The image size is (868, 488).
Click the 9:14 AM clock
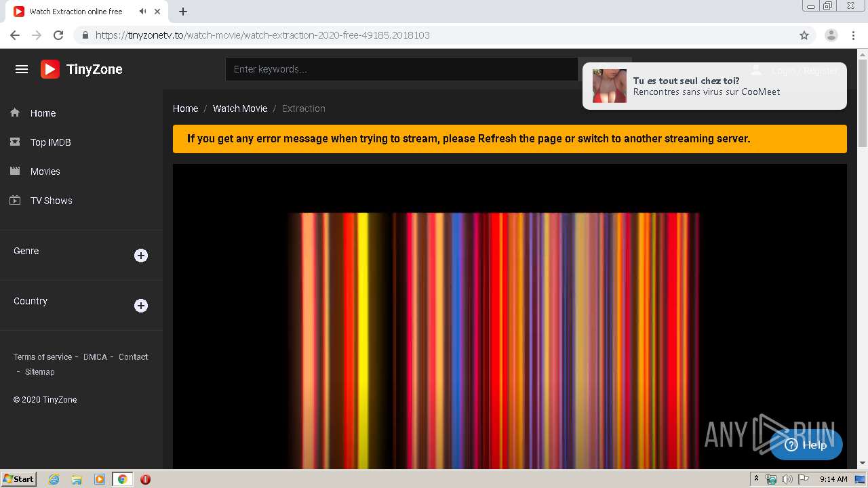833,479
